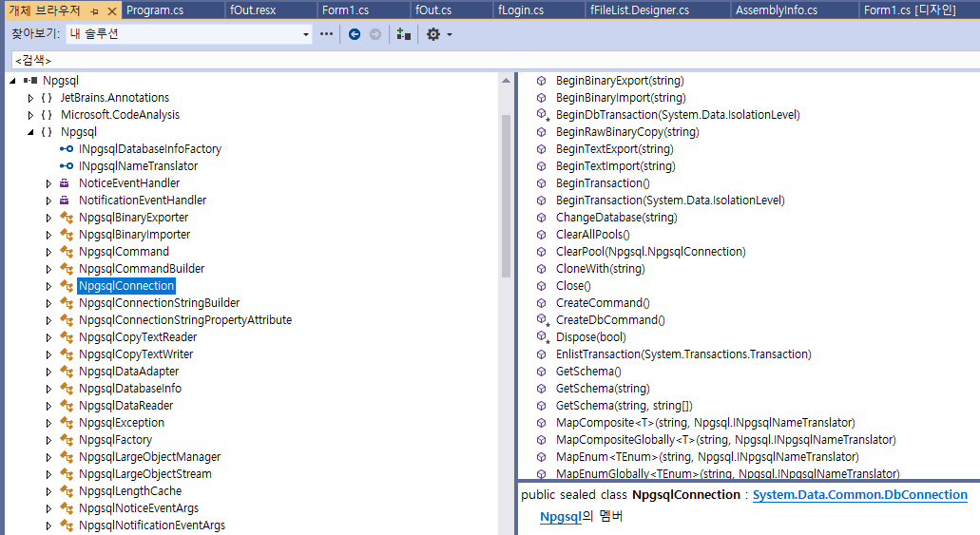Switch to the fOut.resx tab
The image size is (980, 535).
pos(253,10)
